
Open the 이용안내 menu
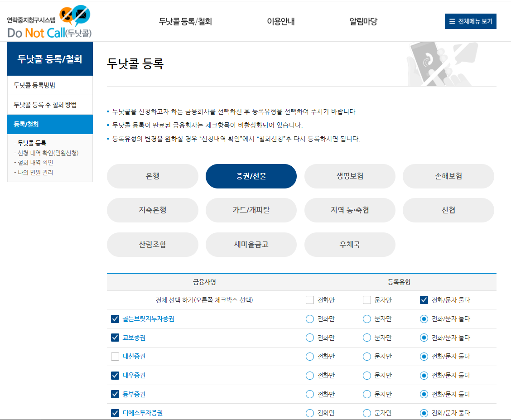pos(280,21)
